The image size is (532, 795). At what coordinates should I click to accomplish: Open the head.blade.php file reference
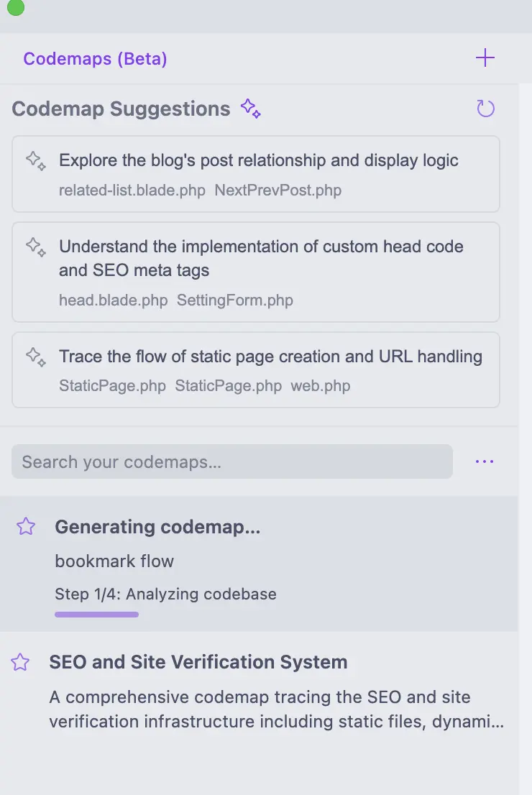click(x=113, y=300)
